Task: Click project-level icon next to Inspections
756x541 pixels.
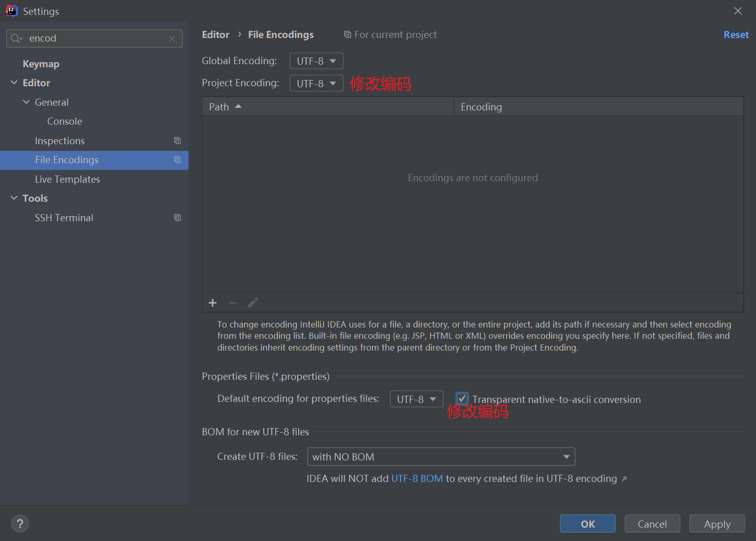Action: click(177, 141)
